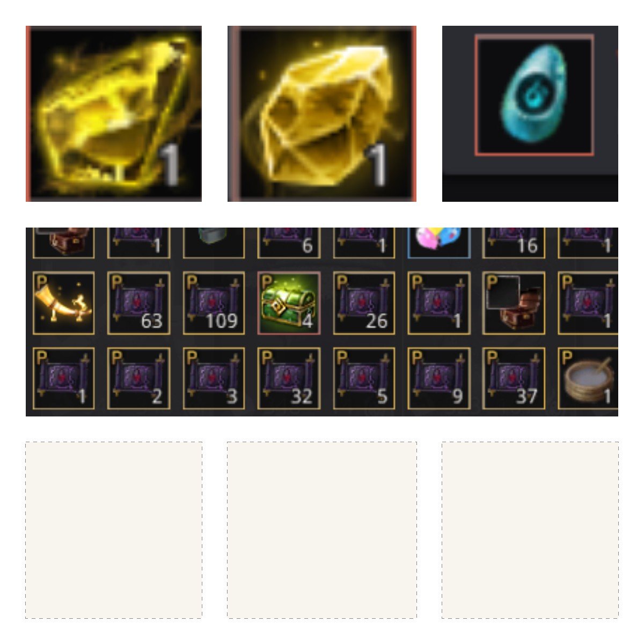
Task: Select the brown chest with dark square overlay
Action: point(514,303)
